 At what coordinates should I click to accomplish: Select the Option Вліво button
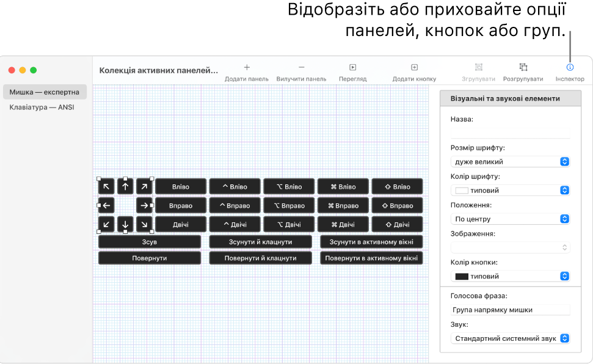(x=289, y=186)
